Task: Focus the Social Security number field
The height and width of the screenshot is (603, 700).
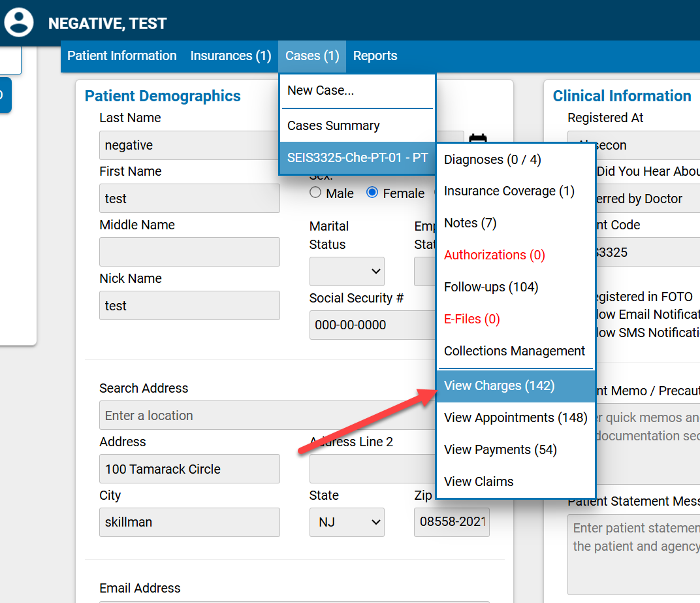Action: (x=372, y=325)
